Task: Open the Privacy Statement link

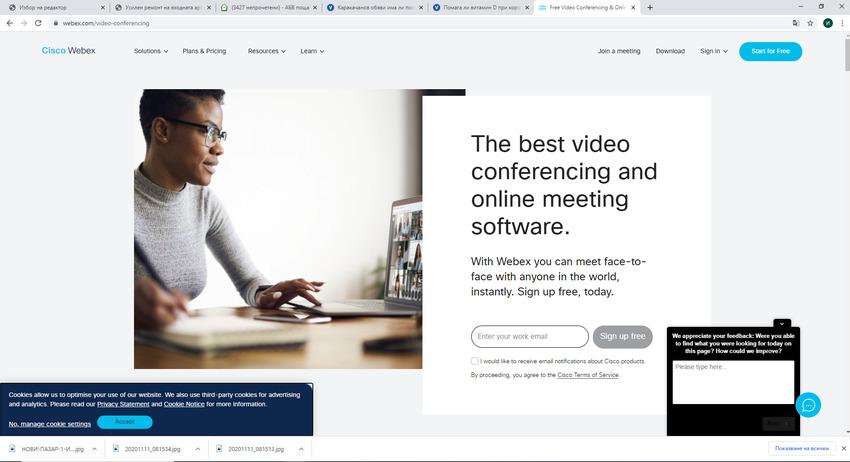Action: pos(123,404)
